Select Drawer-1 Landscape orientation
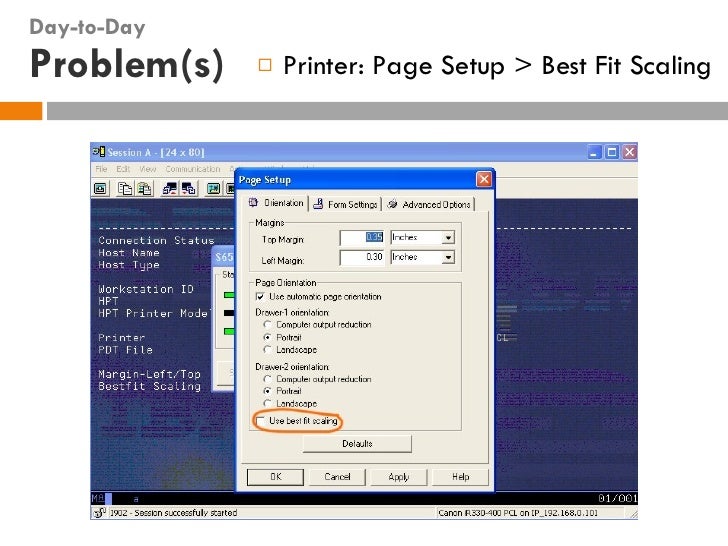 (267, 349)
